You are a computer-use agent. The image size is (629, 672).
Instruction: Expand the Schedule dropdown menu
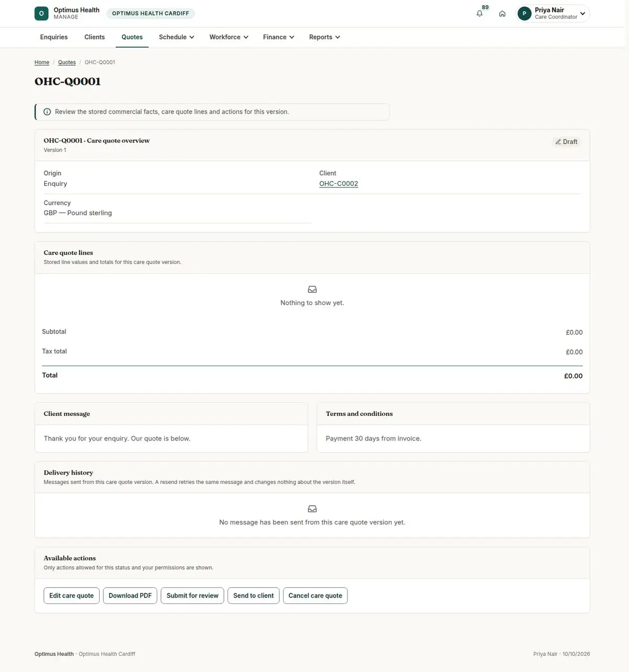[x=177, y=37]
